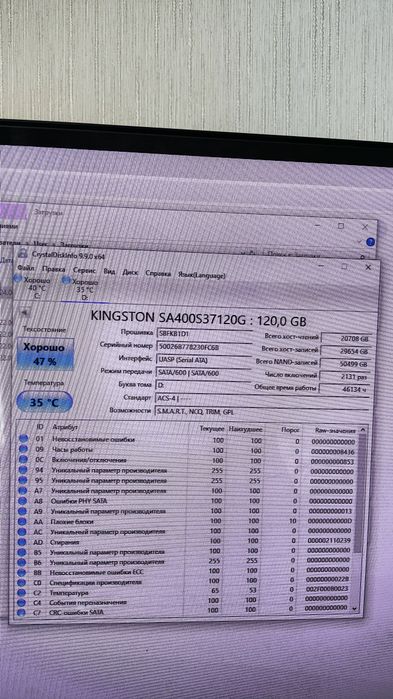This screenshot has width=393, height=699.
Task: Click status icon of C2 Температура row
Action: point(21,593)
